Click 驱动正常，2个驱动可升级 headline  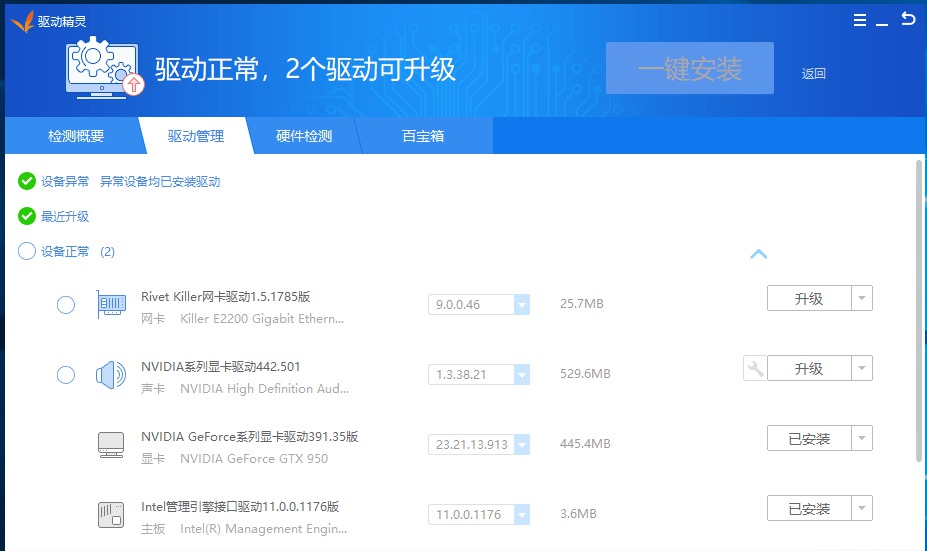coord(305,69)
